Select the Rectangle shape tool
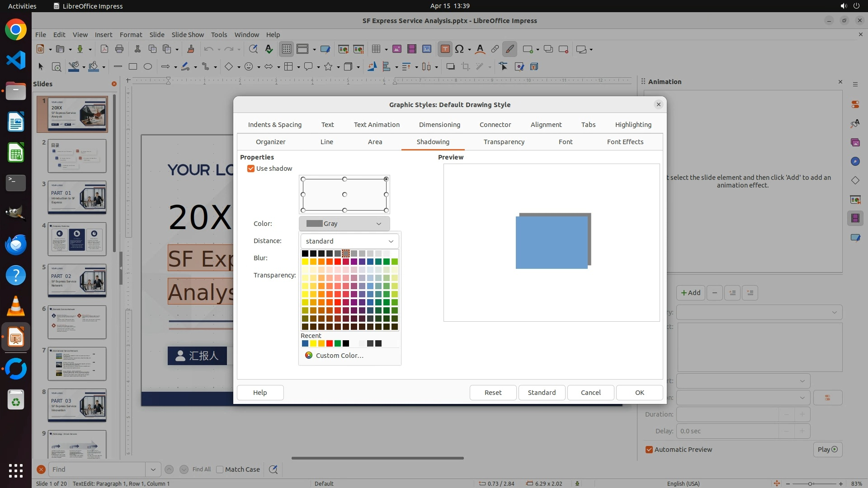 coord(133,67)
